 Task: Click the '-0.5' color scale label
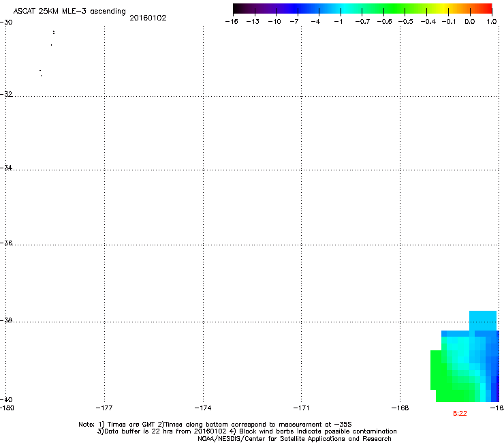(x=405, y=22)
